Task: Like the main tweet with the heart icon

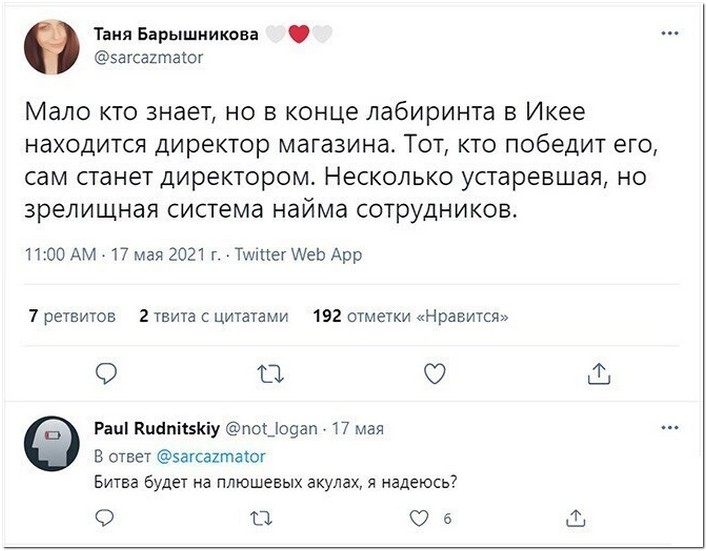Action: pyautogui.click(x=435, y=374)
